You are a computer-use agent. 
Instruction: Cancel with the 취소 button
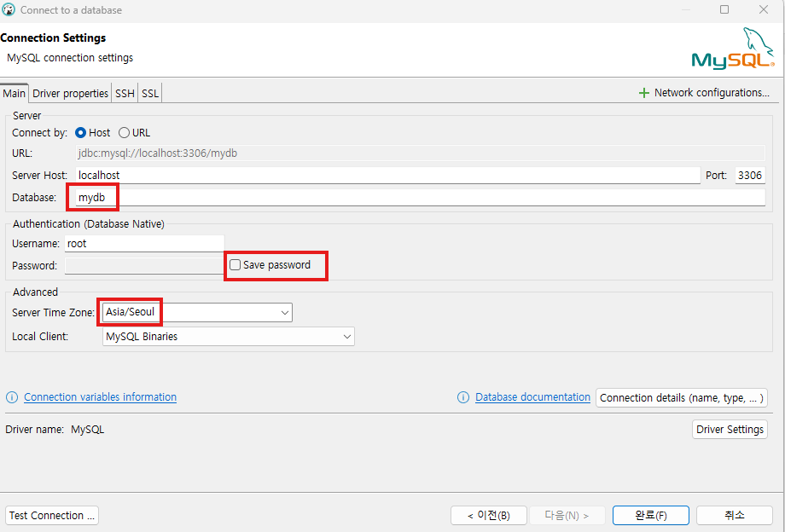pos(735,516)
